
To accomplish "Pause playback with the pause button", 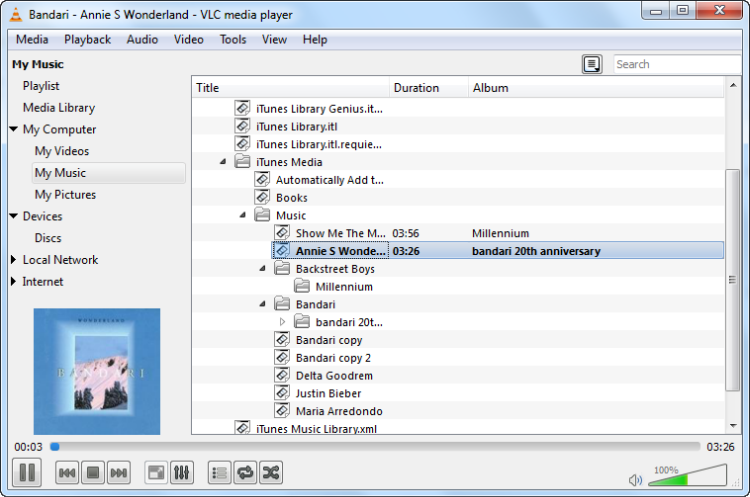I will [x=27, y=473].
